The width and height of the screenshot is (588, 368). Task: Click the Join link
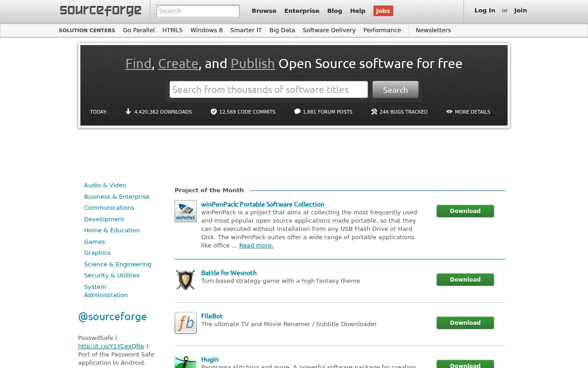pyautogui.click(x=520, y=11)
